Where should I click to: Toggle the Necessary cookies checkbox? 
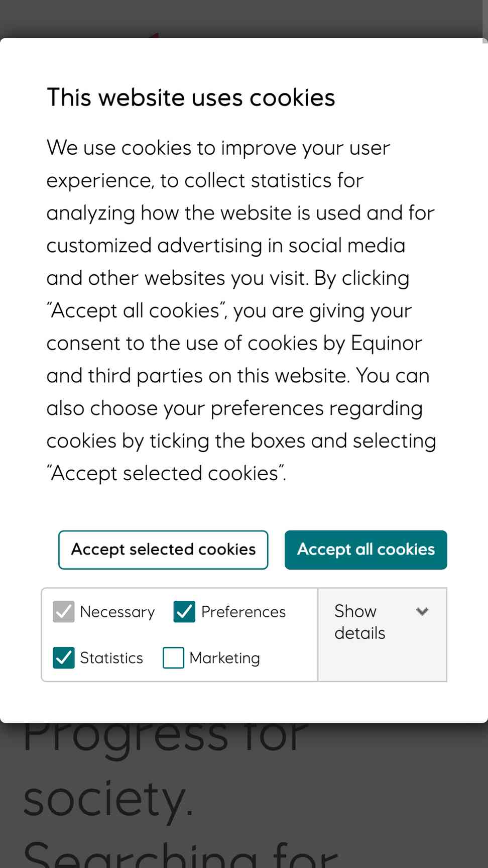(64, 611)
